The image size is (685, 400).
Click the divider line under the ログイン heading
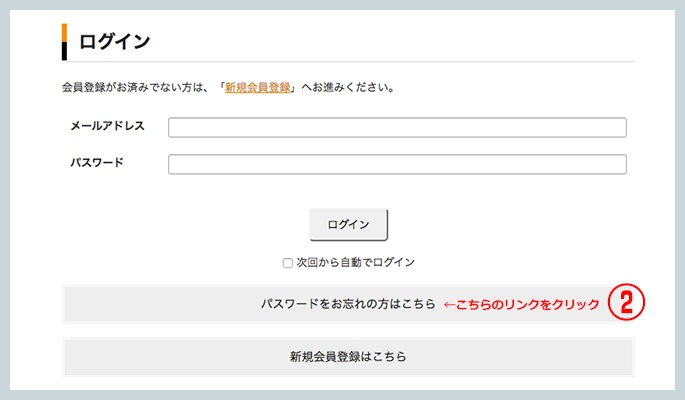(x=348, y=62)
